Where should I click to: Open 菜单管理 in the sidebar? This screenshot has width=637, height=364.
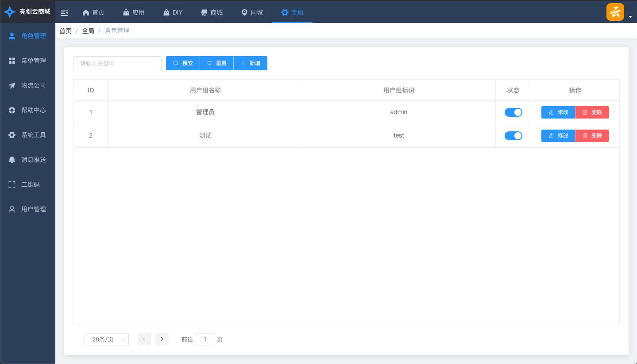pos(27,61)
